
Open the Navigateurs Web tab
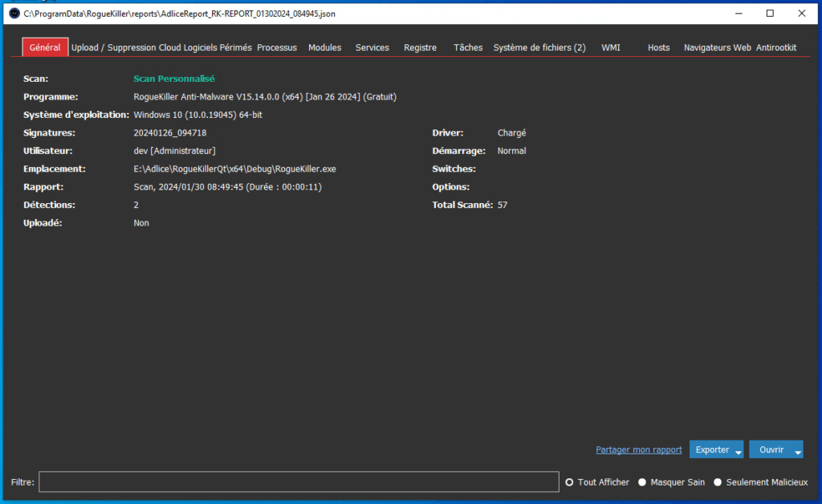[x=717, y=47]
